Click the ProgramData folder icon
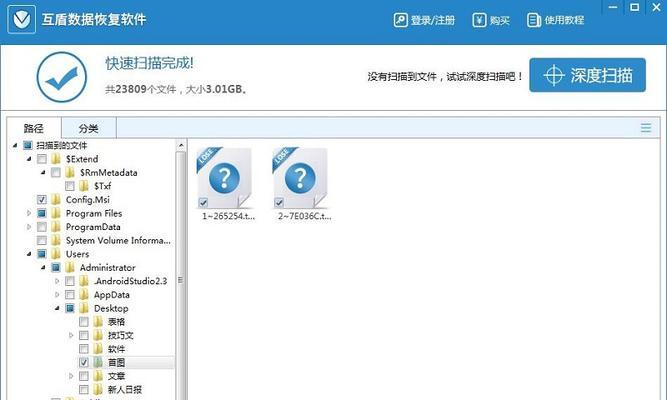Viewport: 667px width, 400px height. point(56,227)
